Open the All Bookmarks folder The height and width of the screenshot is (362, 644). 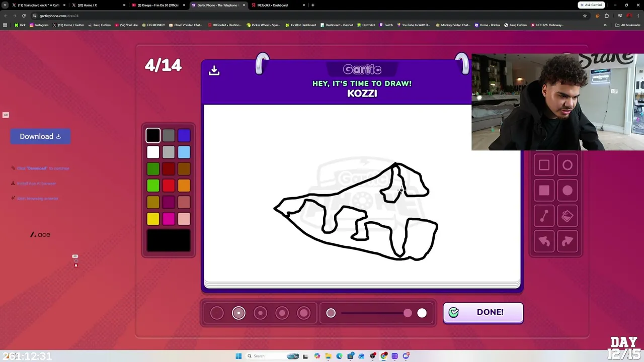pos(628,25)
